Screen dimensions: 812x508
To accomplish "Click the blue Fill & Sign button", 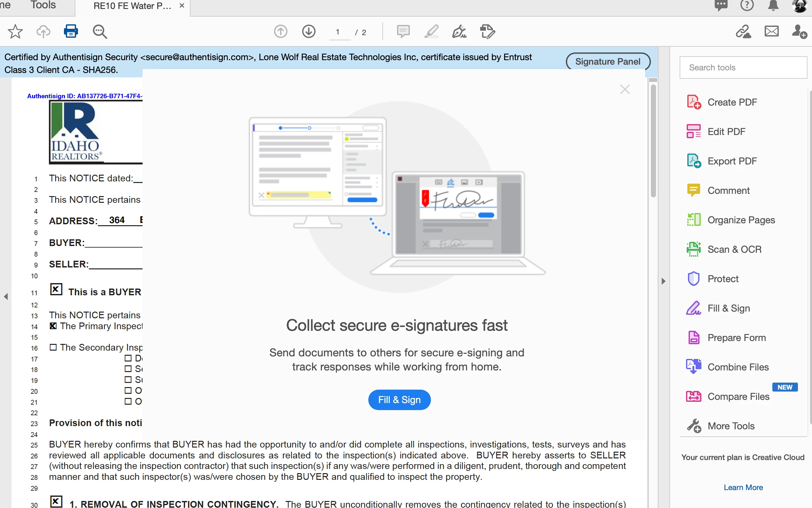I will click(399, 400).
